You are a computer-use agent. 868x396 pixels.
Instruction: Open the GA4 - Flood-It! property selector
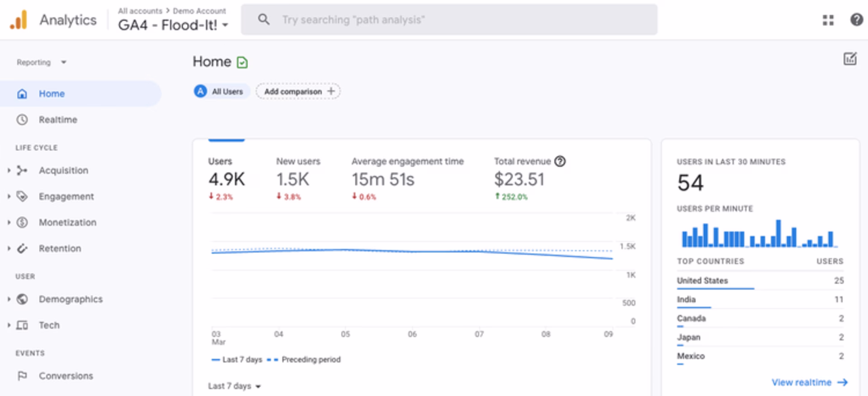click(173, 25)
